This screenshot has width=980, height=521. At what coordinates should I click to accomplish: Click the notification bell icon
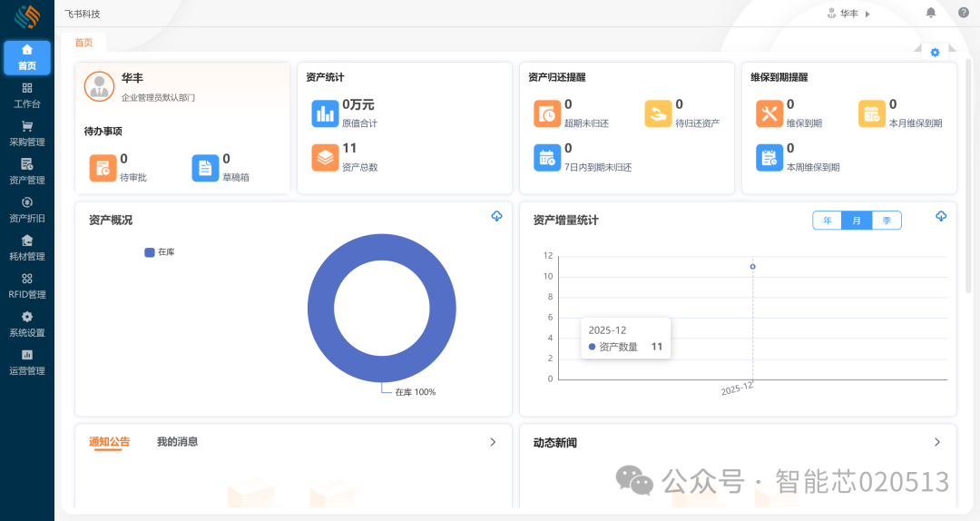pos(930,13)
